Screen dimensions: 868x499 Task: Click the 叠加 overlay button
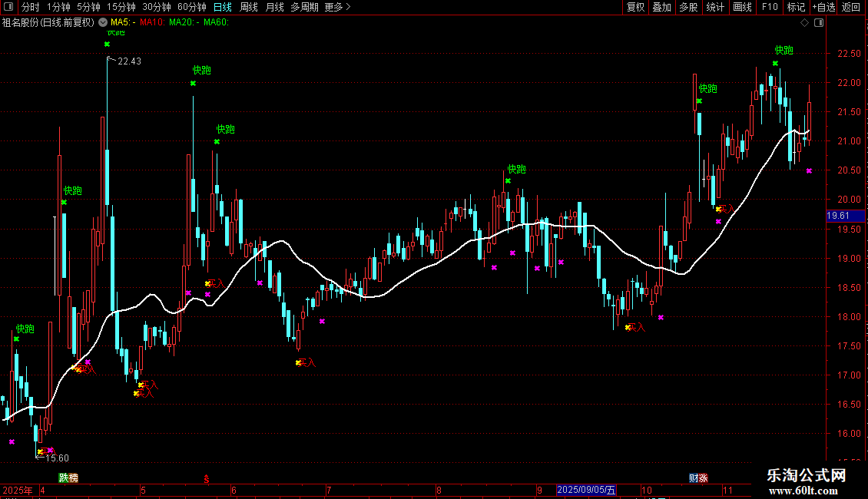pyautogui.click(x=661, y=7)
